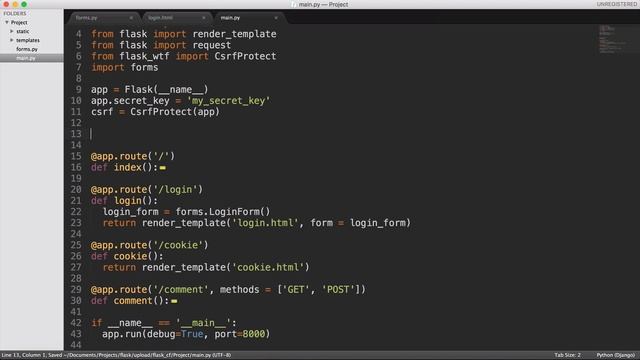Viewport: 640px width, 360px height.
Task: Open the Tab Size: 2 menu
Action: point(567,355)
